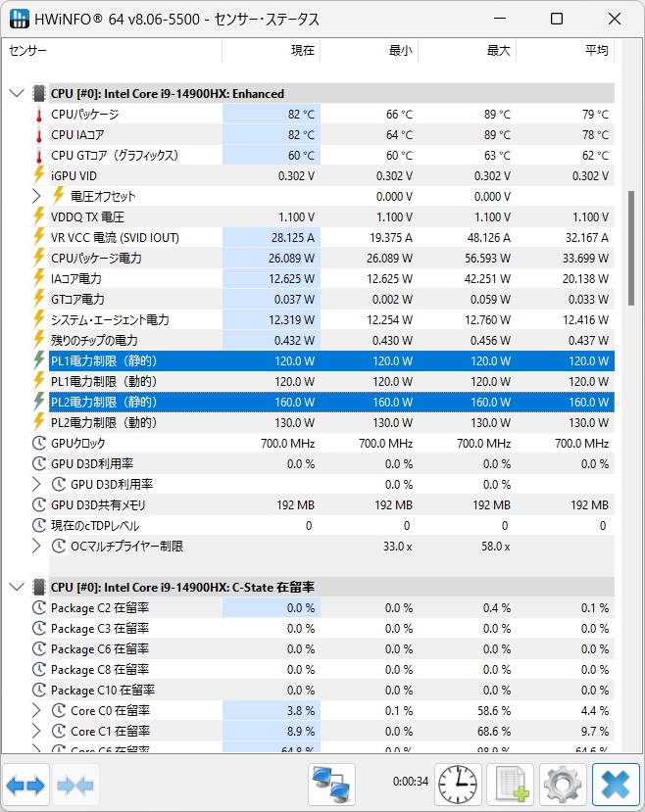Click the CPUパッケージ current value 82 °C
Image resolution: width=645 pixels, height=812 pixels.
pos(301,115)
